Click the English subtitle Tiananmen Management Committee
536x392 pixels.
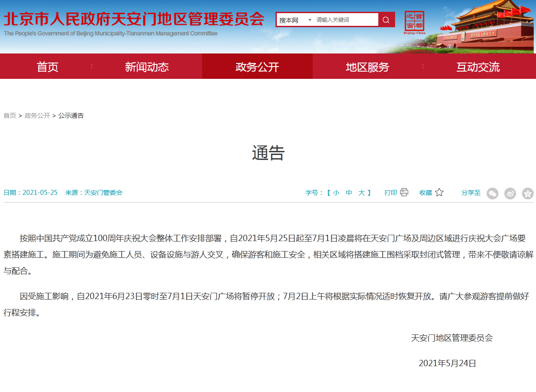(172, 34)
